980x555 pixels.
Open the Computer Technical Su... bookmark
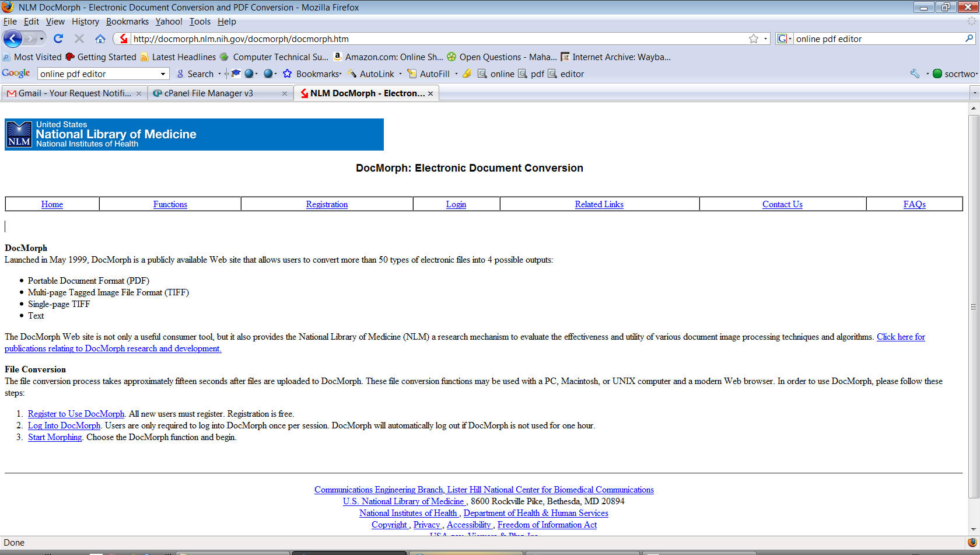tap(274, 57)
